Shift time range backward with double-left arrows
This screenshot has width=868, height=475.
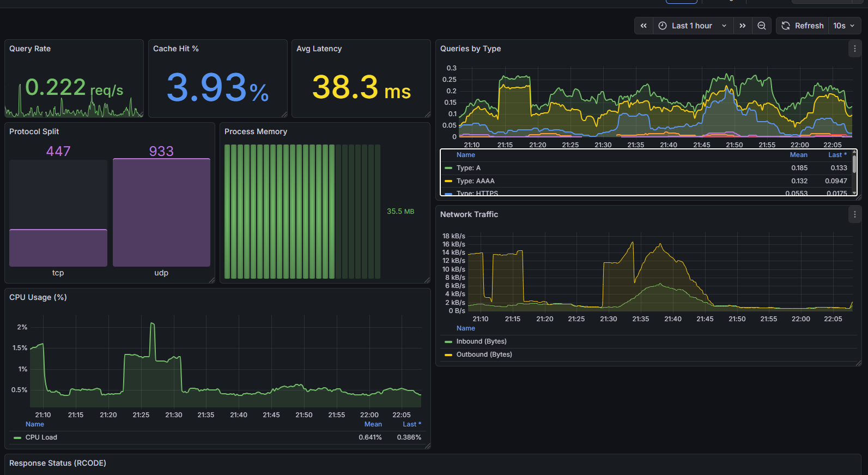[644, 26]
